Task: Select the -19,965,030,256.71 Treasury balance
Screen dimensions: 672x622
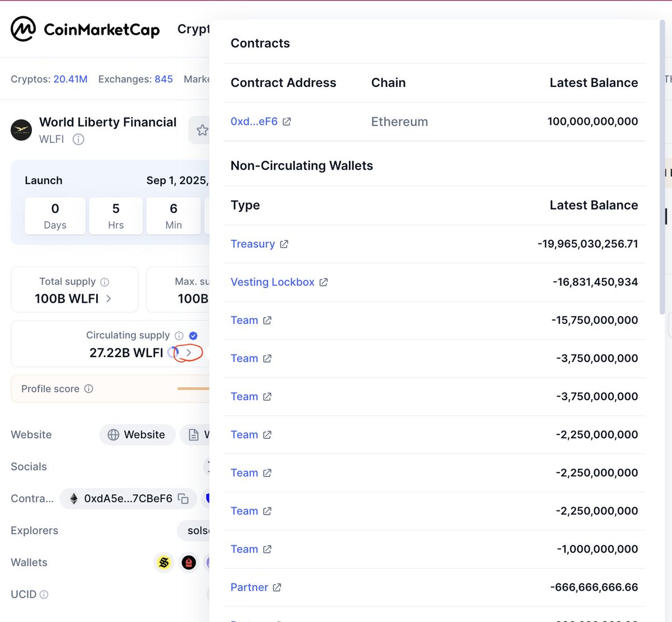Action: (587, 244)
